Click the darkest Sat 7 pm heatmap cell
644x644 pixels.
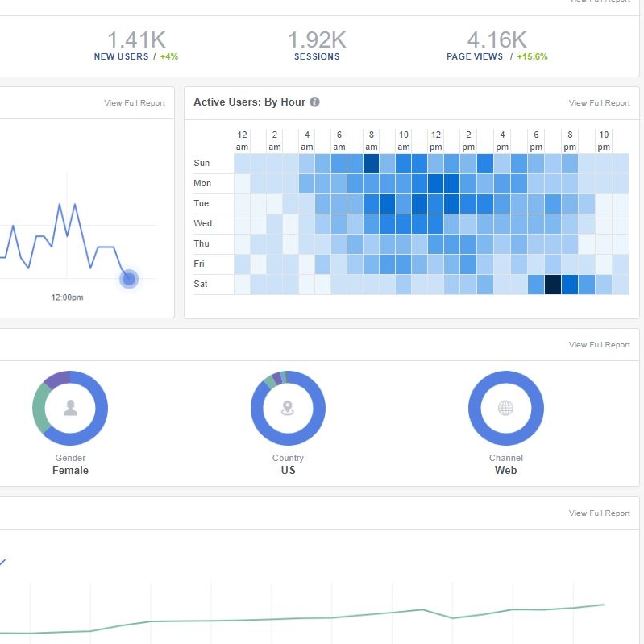coord(553,285)
